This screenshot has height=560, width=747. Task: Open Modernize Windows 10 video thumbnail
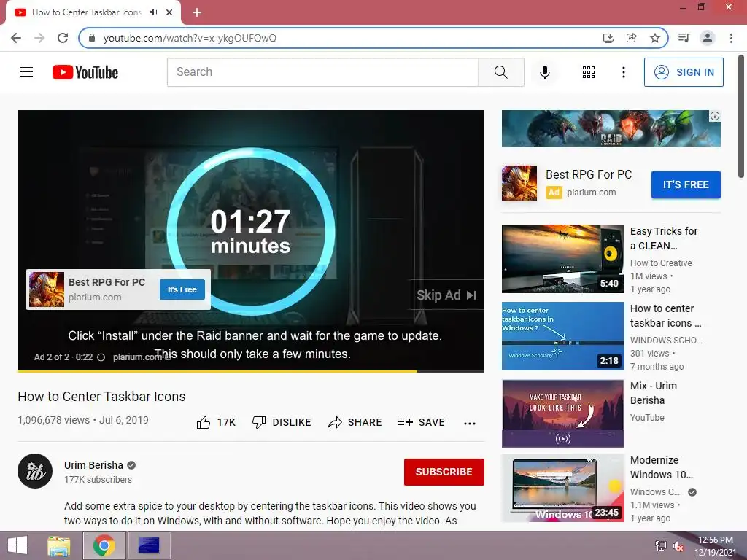point(562,488)
